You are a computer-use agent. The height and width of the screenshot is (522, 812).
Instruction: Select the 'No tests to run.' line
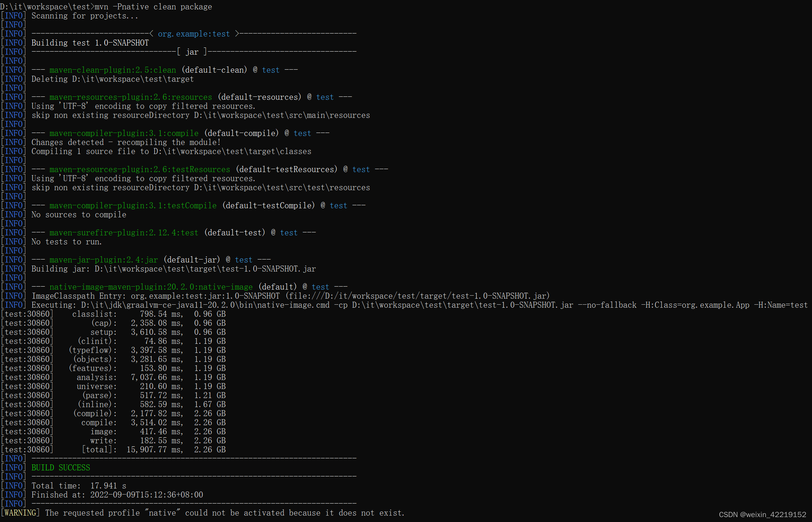[67, 242]
